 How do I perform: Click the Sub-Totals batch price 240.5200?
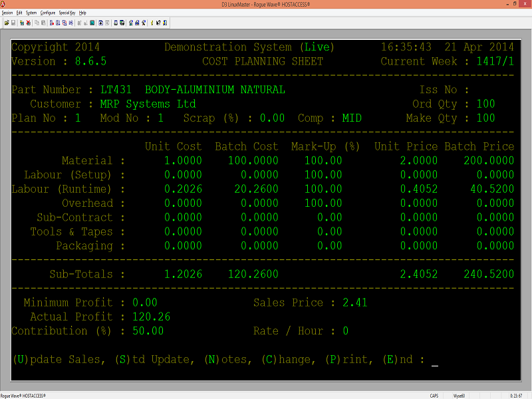click(x=489, y=274)
